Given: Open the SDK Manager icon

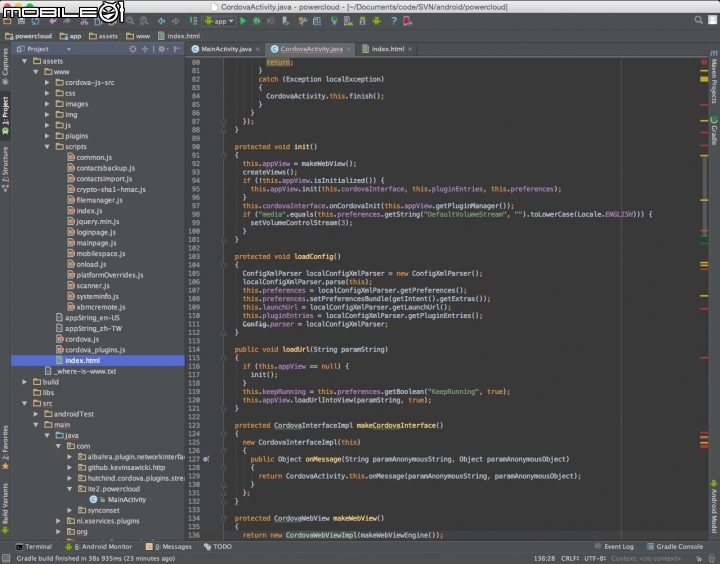Looking at the screenshot, I should tap(362, 21).
